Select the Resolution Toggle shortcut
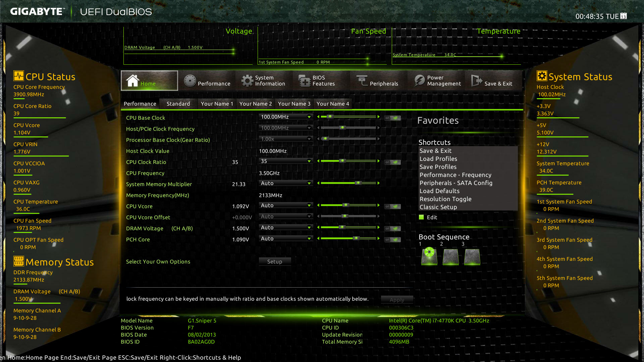Viewport: 644px width, 362px height. [468, 199]
